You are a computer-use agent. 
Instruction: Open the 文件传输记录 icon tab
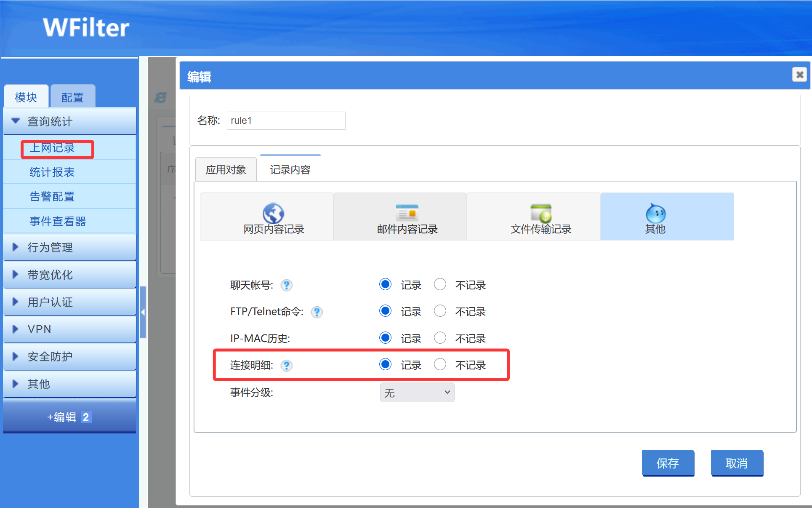[x=534, y=217]
